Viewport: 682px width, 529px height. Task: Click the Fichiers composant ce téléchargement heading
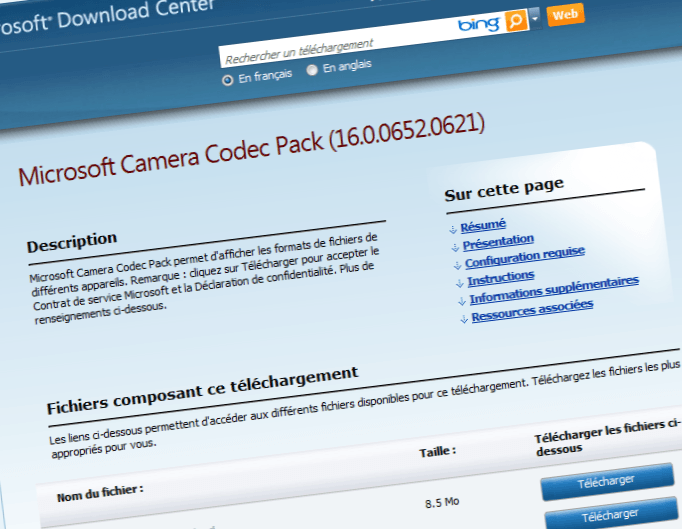[202, 389]
